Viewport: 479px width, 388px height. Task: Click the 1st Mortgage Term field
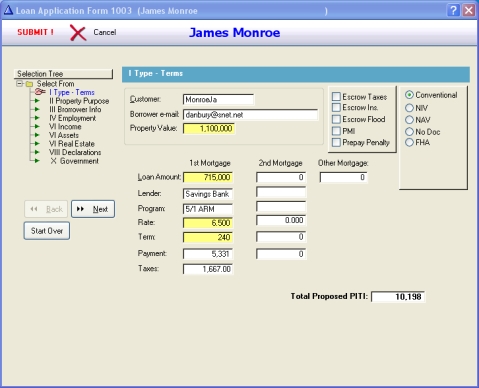208,237
